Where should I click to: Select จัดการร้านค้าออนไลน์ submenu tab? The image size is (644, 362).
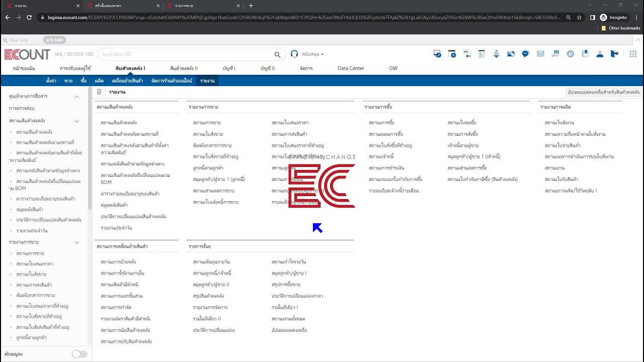point(172,80)
